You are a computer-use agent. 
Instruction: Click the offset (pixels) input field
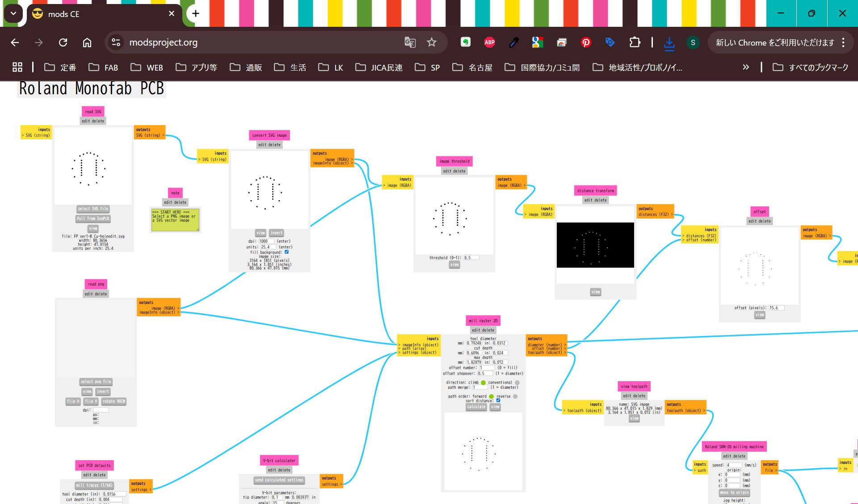pos(777,308)
